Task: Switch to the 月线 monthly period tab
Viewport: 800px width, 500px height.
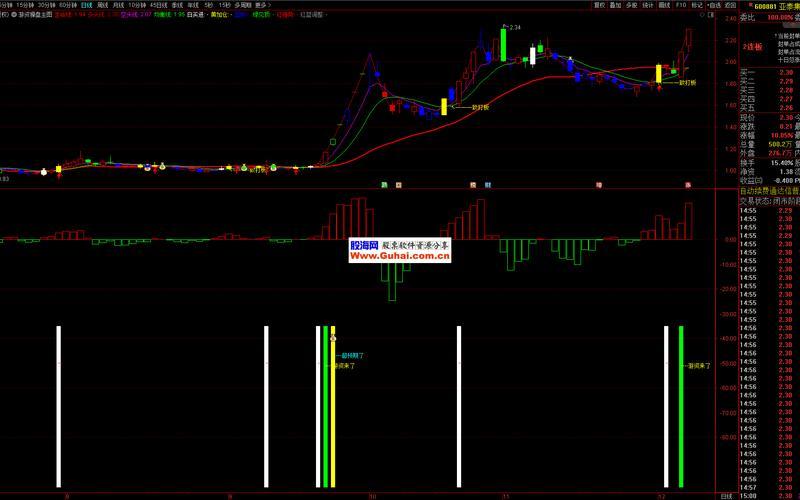Action: pyautogui.click(x=120, y=5)
